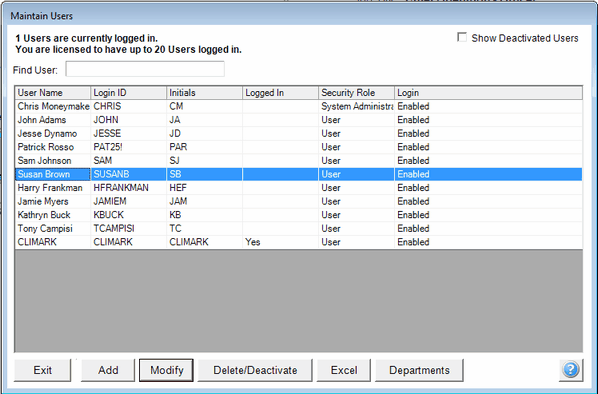Select the Patrick Rosso user row
This screenshot has height=394, width=598.
[x=299, y=147]
